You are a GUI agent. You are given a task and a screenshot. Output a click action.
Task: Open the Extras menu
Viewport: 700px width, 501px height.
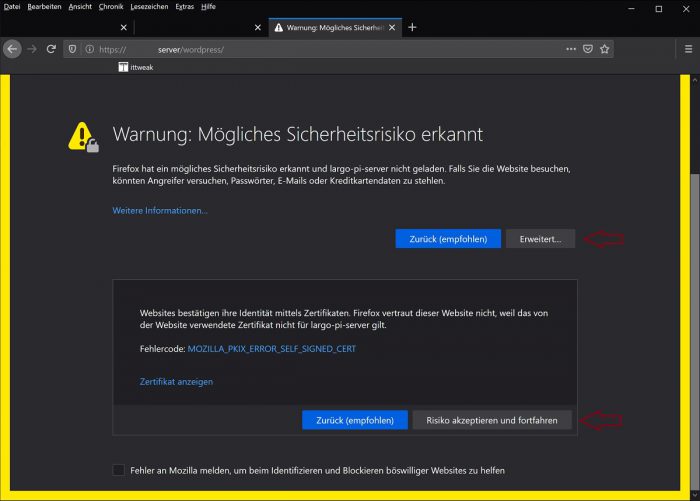(184, 7)
